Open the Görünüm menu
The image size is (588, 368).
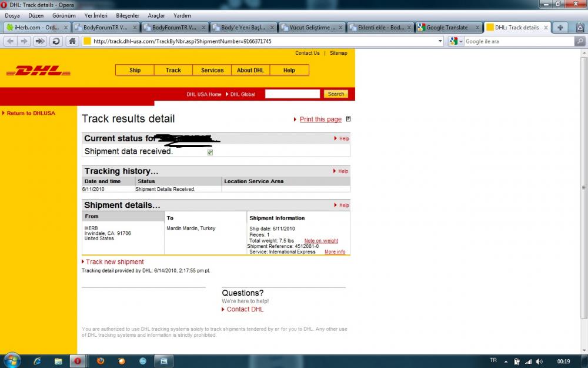click(64, 16)
